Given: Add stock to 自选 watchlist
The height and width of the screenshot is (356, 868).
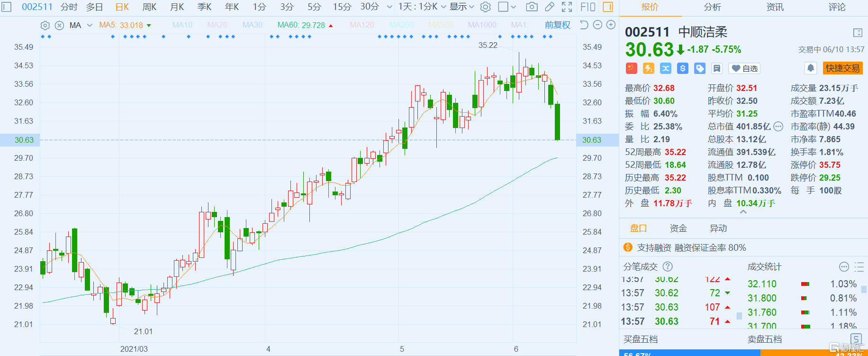Looking at the screenshot, I should (x=744, y=68).
